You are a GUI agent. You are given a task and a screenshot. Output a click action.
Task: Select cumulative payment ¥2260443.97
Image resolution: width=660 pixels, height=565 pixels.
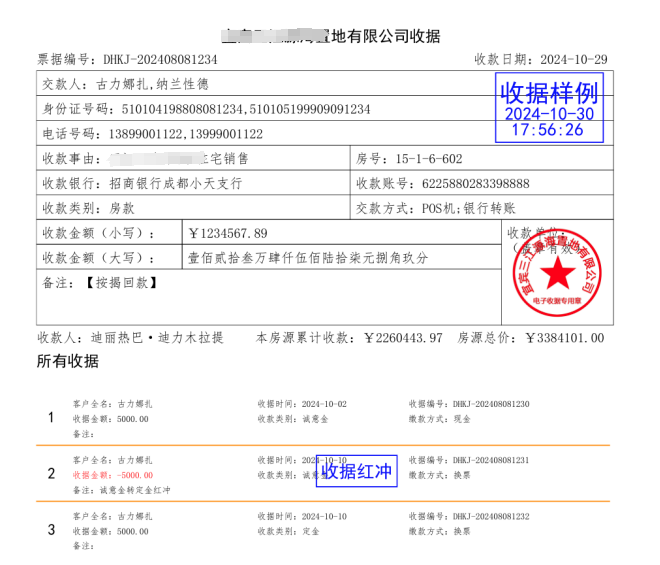coord(403,338)
